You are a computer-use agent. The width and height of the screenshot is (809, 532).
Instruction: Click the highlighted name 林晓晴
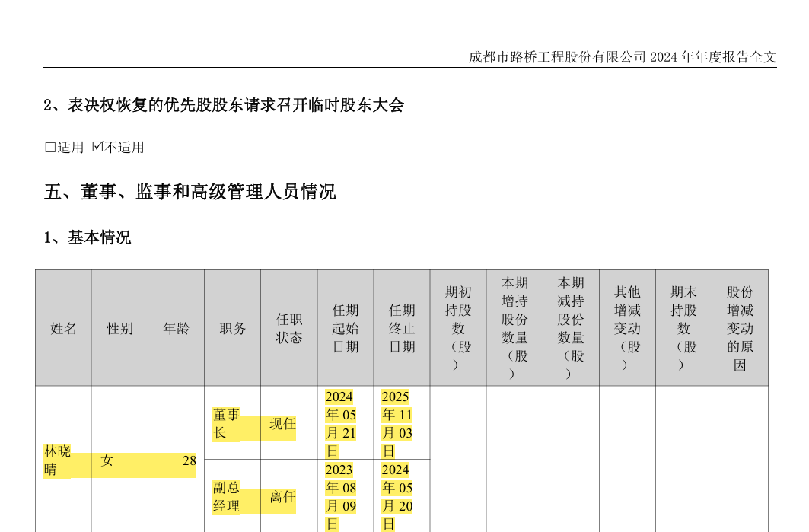pos(57,460)
